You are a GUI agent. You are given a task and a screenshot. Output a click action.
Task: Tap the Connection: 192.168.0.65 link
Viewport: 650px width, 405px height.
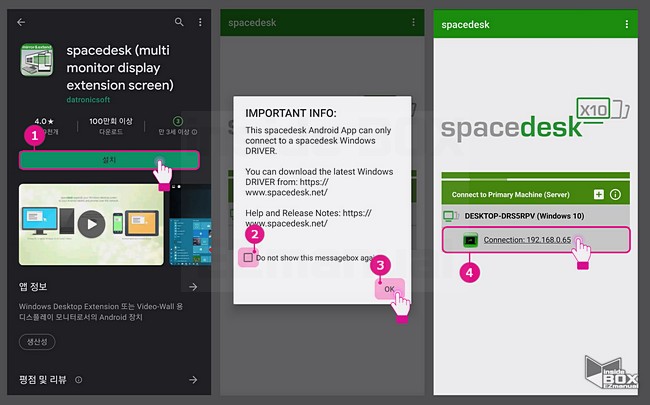click(527, 240)
